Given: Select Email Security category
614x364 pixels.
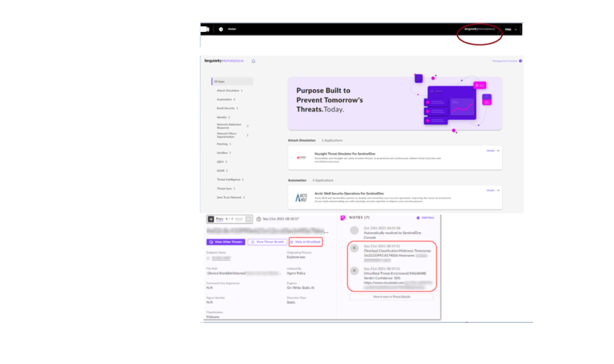Looking at the screenshot, I should [226, 108].
